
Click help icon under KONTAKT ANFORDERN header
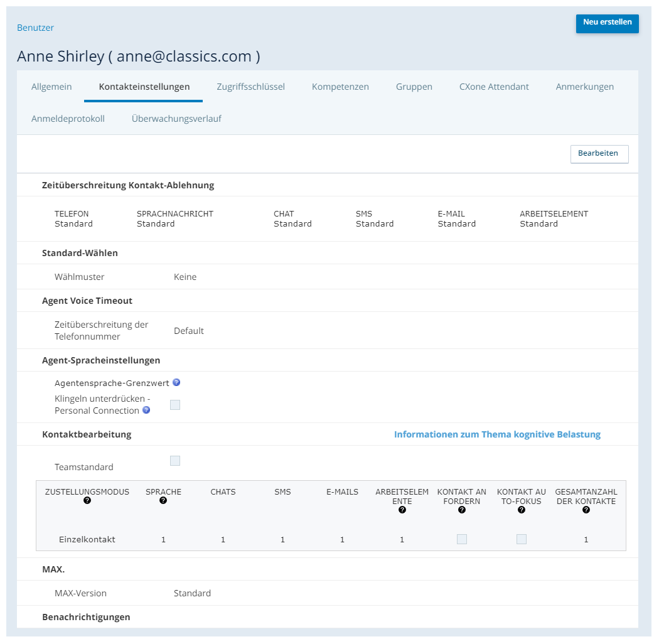point(462,510)
